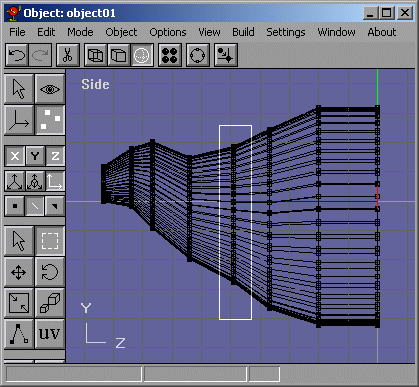
Task: Click the circle with four dots icon
Action: [x=198, y=55]
